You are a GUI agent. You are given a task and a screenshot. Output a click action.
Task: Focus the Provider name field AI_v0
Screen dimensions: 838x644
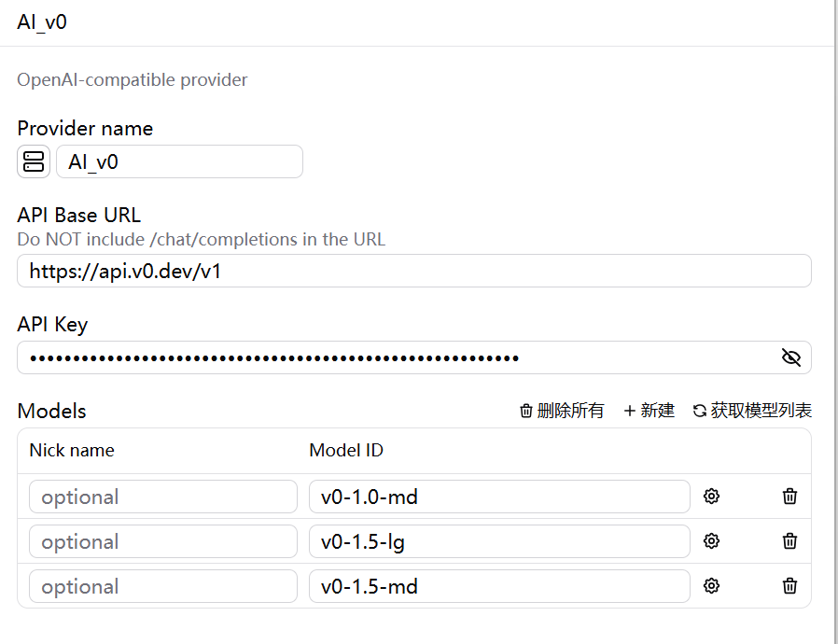[x=179, y=161]
